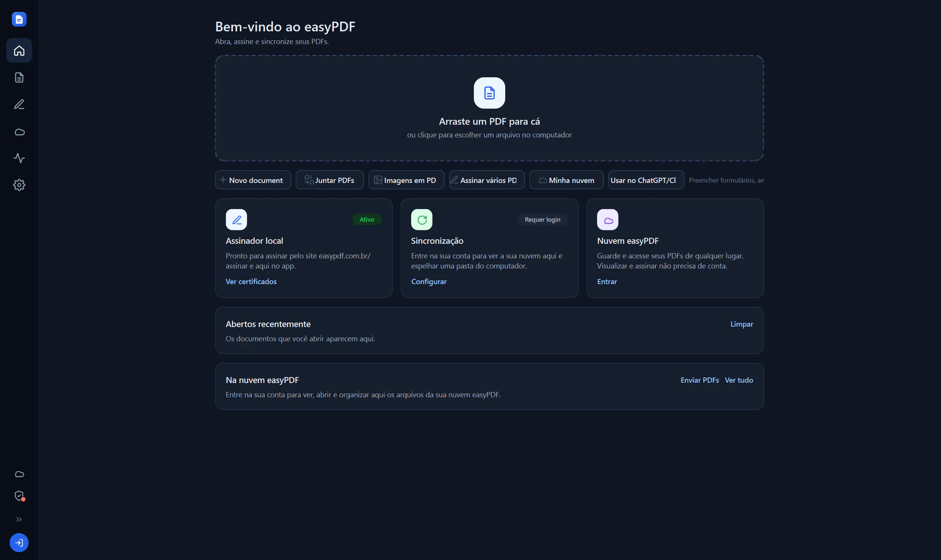
Task: Click the Nuvem easyPDF card heading
Action: pos(627,241)
